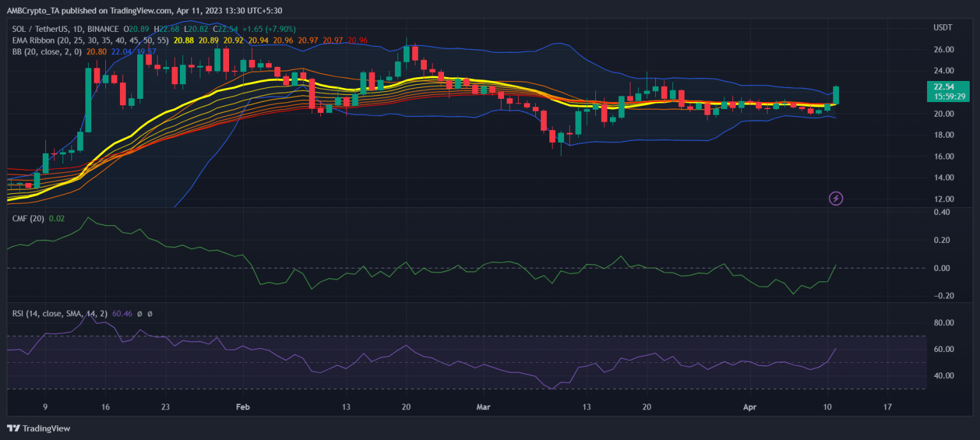The height and width of the screenshot is (440, 980).
Task: Click the first yellow EMA value 20.88
Action: 183,40
